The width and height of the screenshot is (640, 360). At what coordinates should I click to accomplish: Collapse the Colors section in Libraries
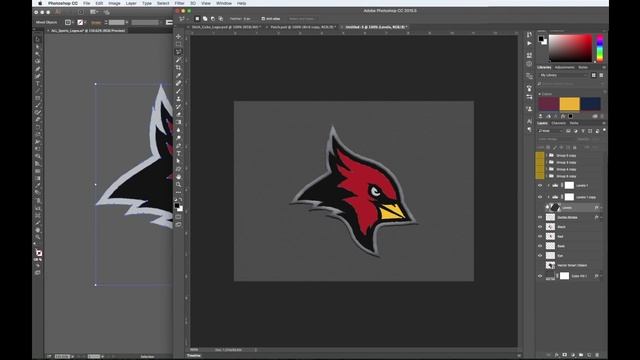point(540,94)
